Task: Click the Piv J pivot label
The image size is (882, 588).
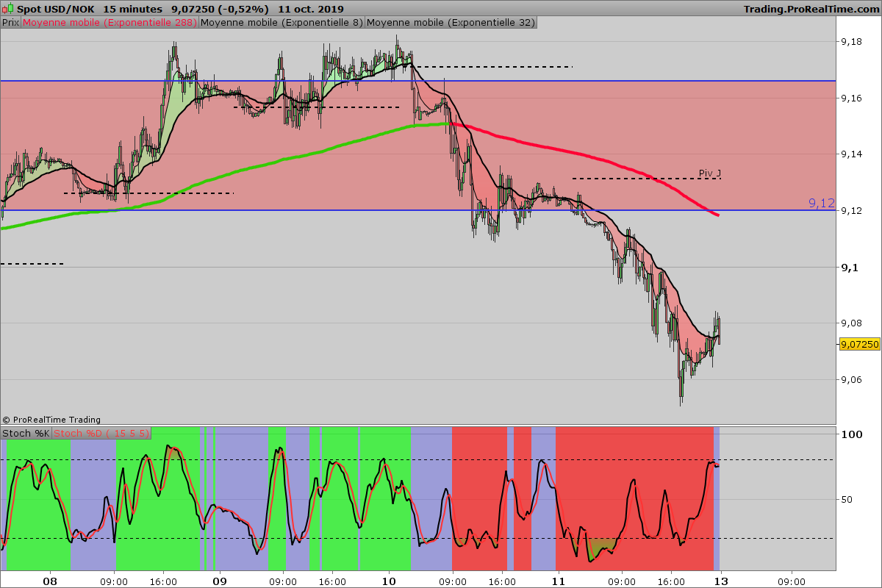Action: (x=709, y=173)
